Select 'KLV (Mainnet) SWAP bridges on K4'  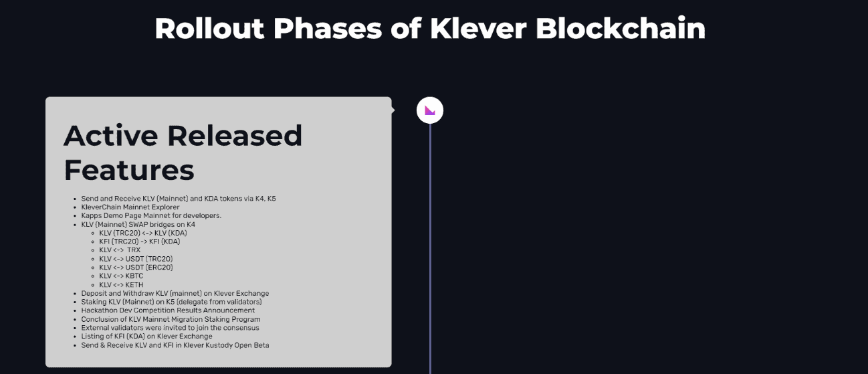[x=138, y=225]
